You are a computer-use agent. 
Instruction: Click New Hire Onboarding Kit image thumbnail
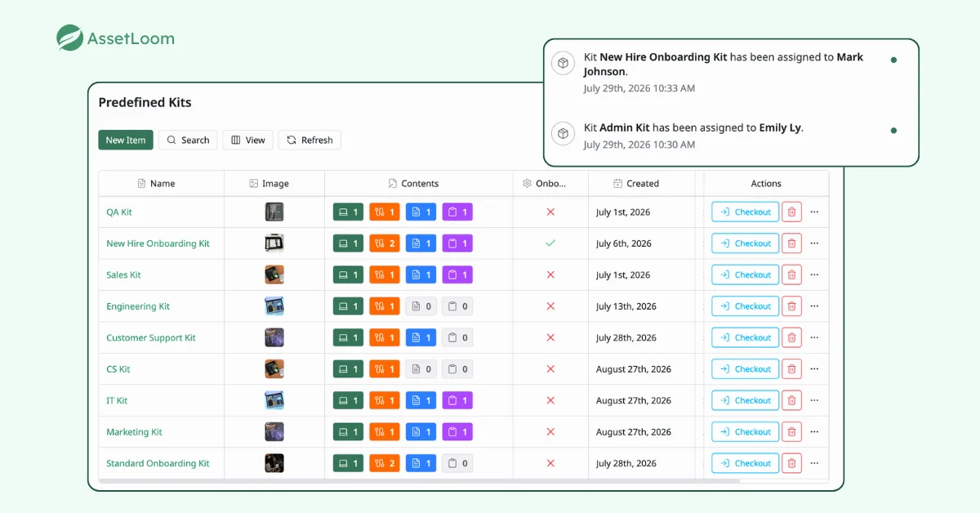[x=274, y=243]
